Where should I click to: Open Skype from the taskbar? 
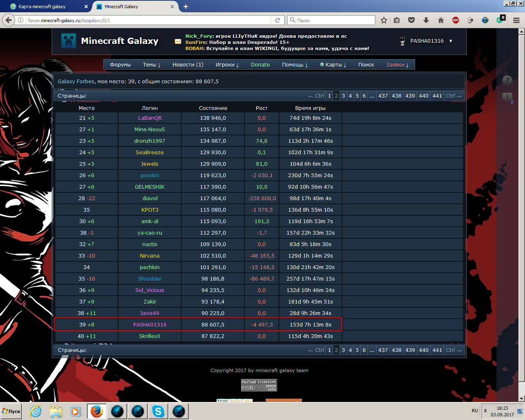158,411
